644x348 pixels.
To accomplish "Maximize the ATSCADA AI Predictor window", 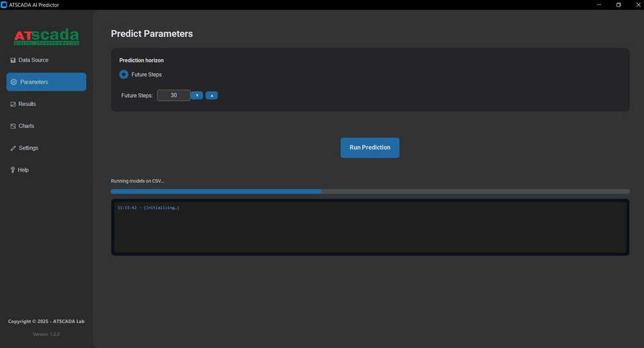I will click(x=619, y=5).
